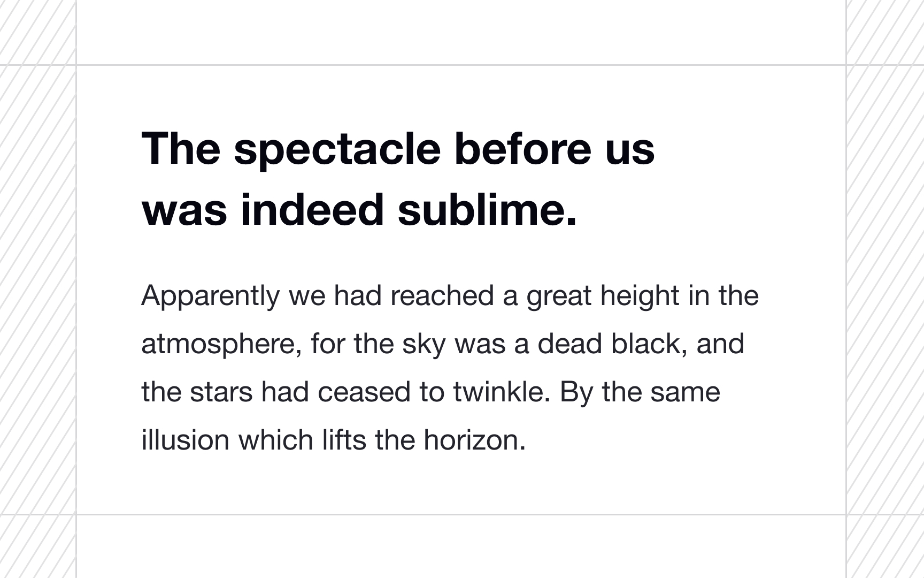Click the word "indeed" in the heading

[x=312, y=209]
